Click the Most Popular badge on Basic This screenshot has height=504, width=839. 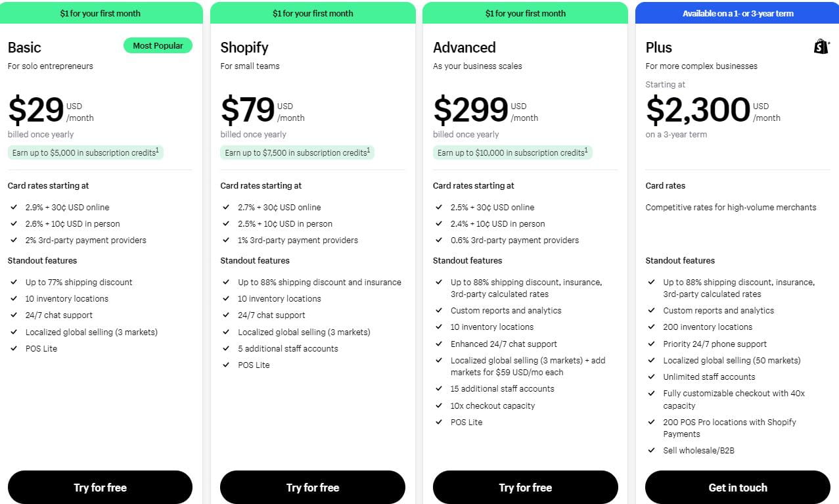pos(158,45)
